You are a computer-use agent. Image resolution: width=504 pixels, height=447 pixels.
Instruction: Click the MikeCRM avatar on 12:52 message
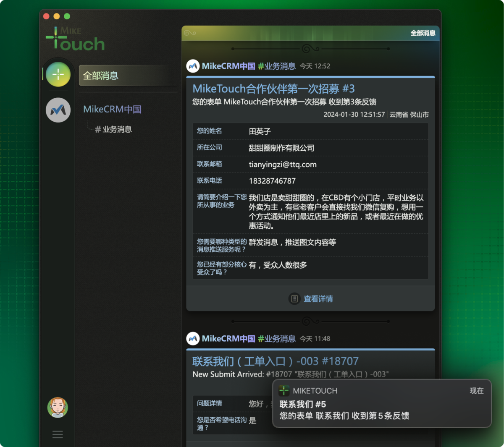[193, 66]
